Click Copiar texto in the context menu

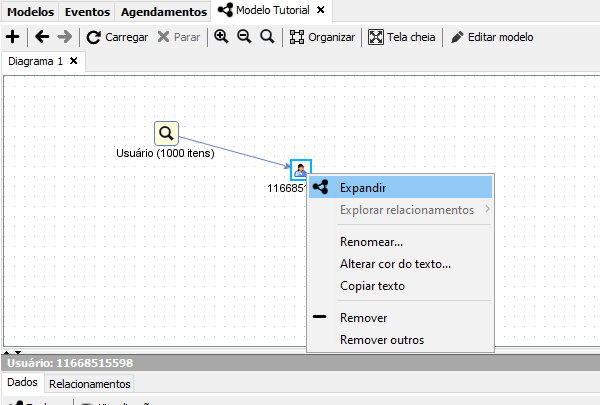point(372,285)
